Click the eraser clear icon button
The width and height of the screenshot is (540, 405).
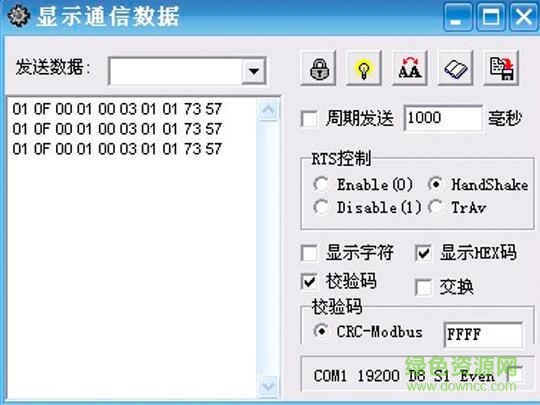(455, 68)
